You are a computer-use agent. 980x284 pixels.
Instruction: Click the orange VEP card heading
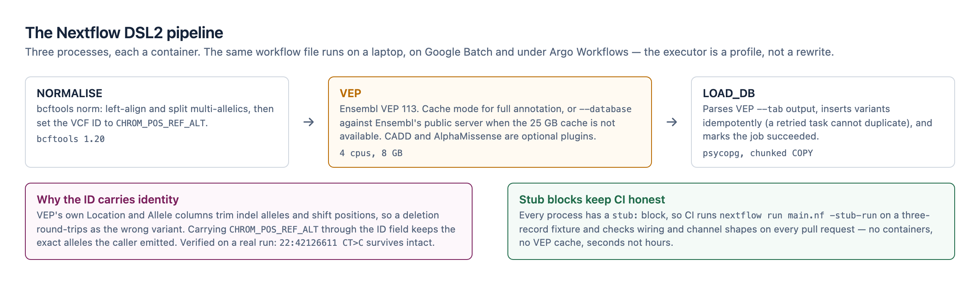[x=350, y=93]
